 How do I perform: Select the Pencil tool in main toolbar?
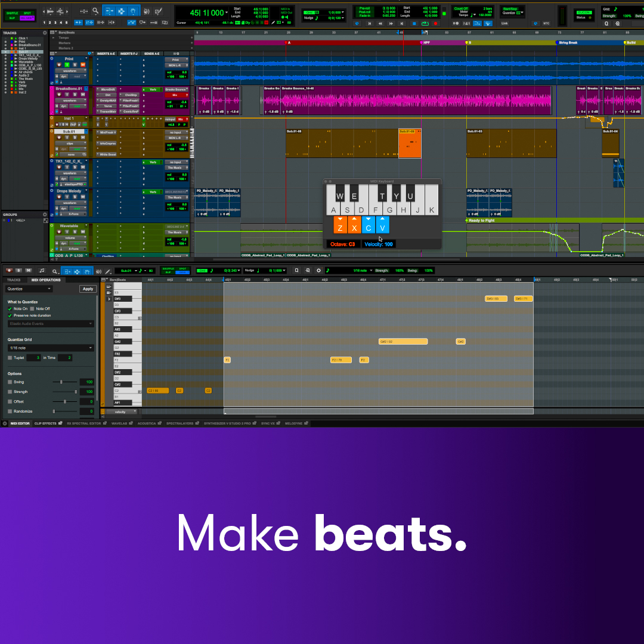[x=158, y=11]
